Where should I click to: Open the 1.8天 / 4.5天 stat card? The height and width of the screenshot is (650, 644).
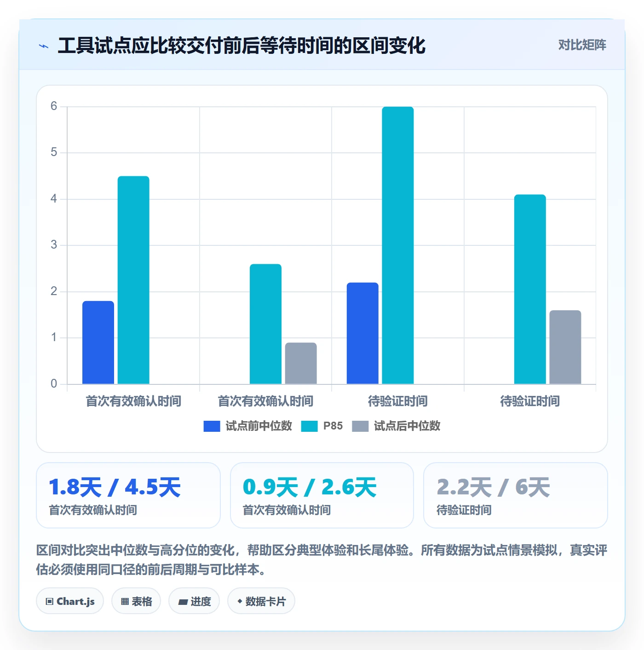(x=128, y=495)
